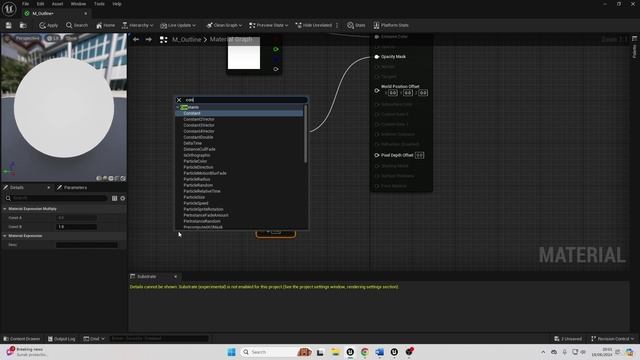Open the viewport Show menu

click(71, 38)
